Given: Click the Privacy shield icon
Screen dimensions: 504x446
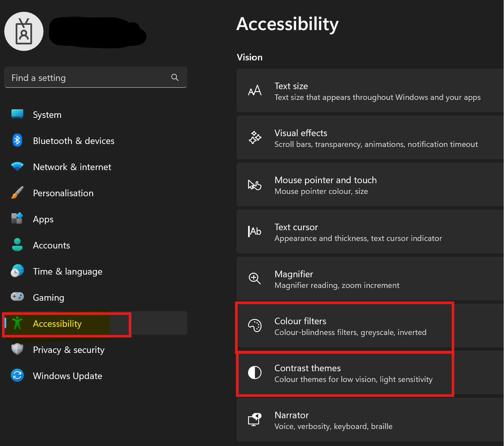Looking at the screenshot, I should (17, 349).
